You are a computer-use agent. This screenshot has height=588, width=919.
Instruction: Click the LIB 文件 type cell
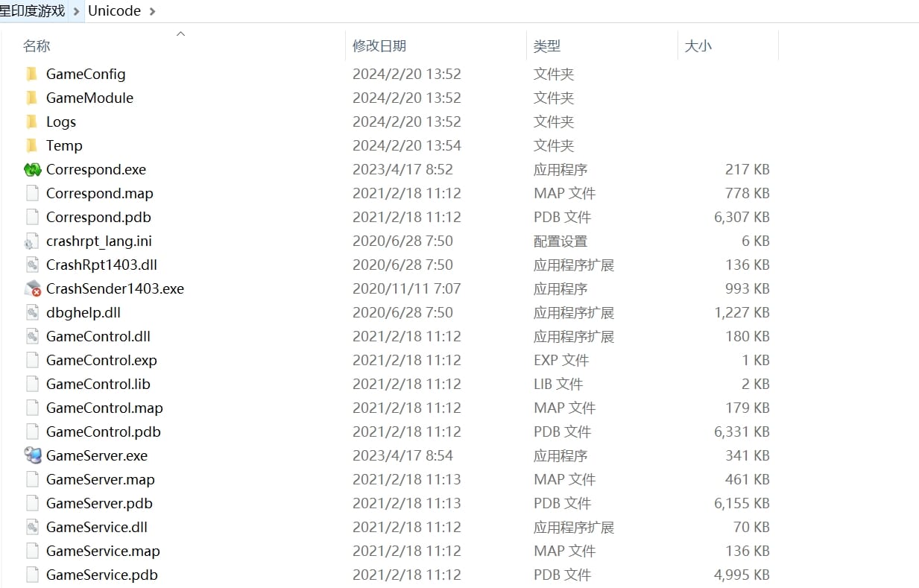[x=558, y=384]
